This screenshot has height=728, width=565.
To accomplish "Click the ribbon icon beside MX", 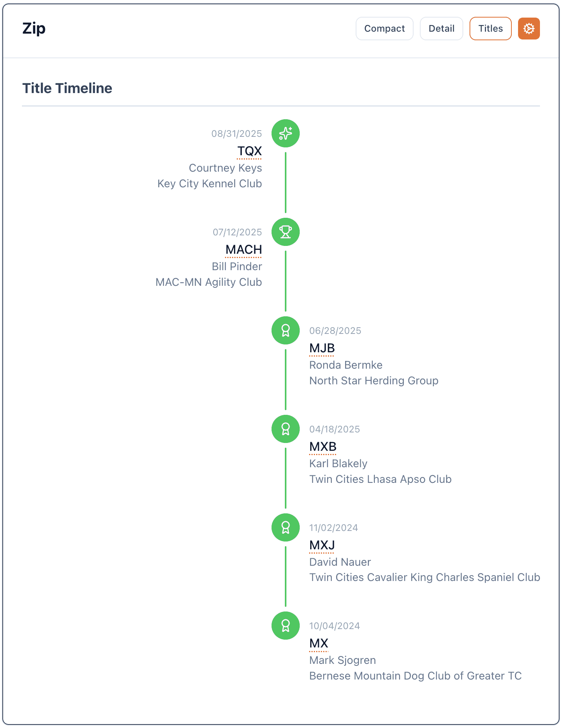I will pos(286,626).
